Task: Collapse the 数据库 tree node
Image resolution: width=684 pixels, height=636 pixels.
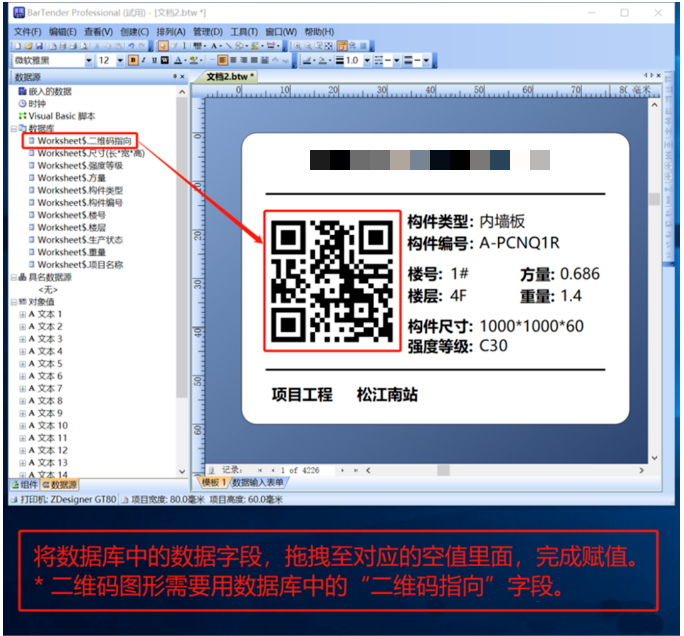Action: point(14,128)
